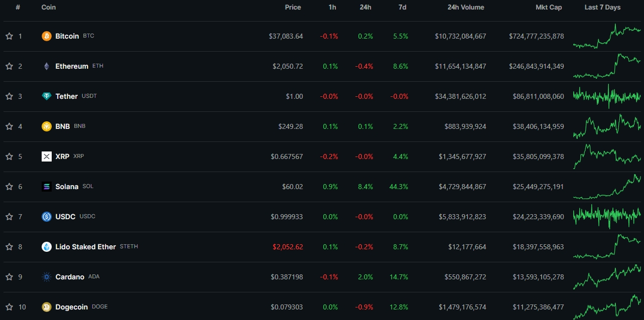The height and width of the screenshot is (320, 644).
Task: Sort table by Price column header
Action: coord(293,7)
